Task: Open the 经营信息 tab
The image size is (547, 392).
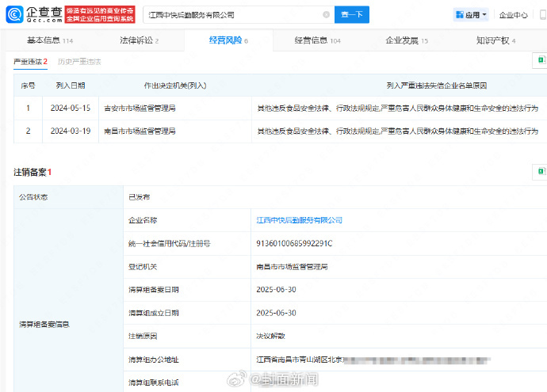Action: coord(317,40)
